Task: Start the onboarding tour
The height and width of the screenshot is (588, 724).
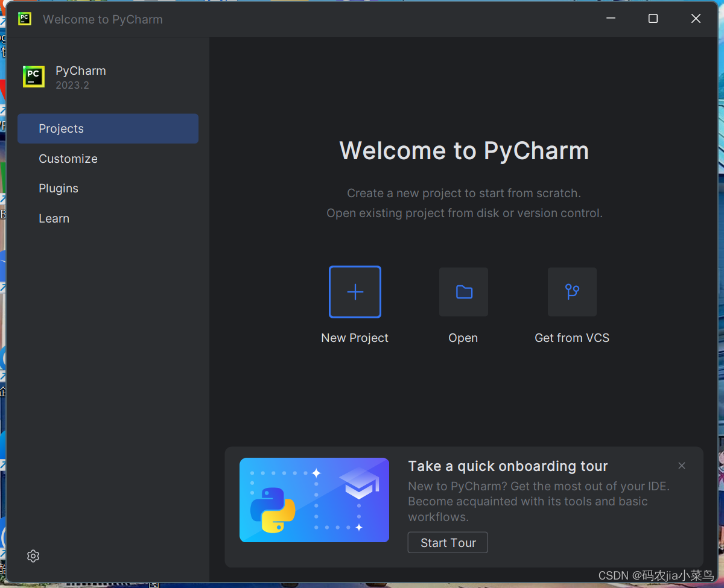Action: click(448, 543)
